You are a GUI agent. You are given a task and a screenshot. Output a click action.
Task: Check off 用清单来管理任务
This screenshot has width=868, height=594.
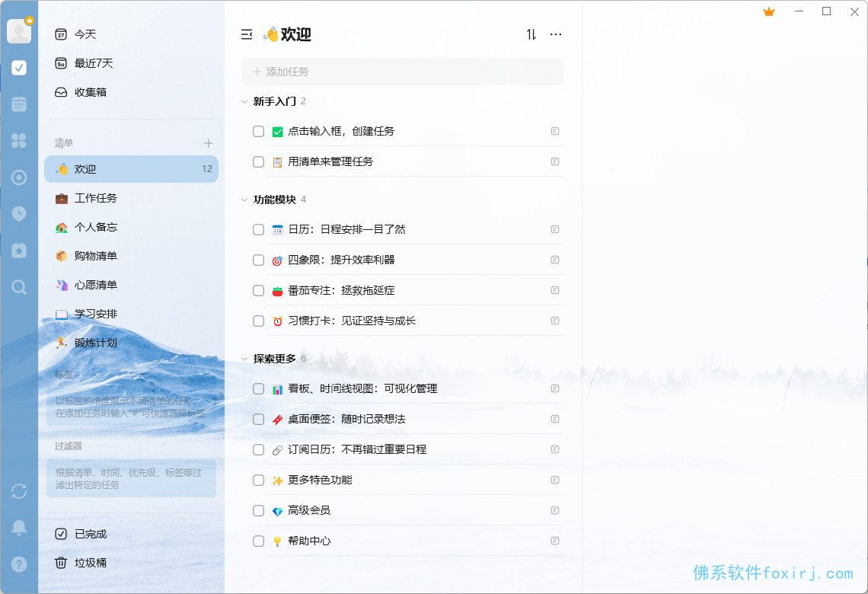tap(259, 161)
